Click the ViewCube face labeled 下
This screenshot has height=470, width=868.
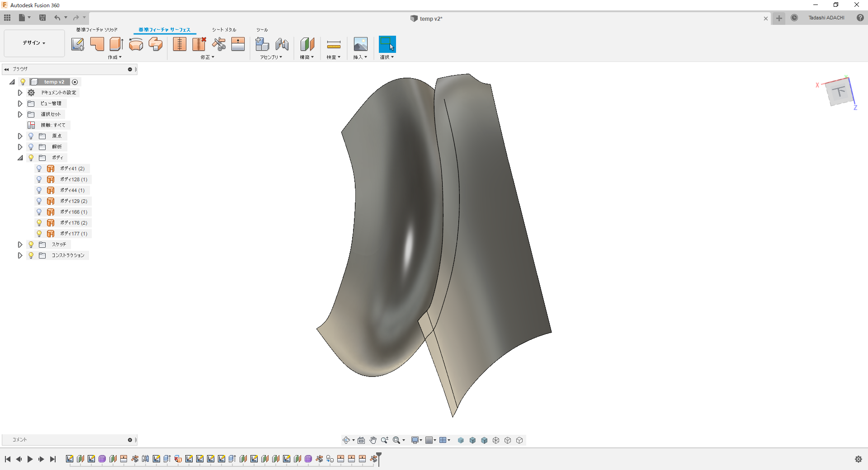(840, 92)
